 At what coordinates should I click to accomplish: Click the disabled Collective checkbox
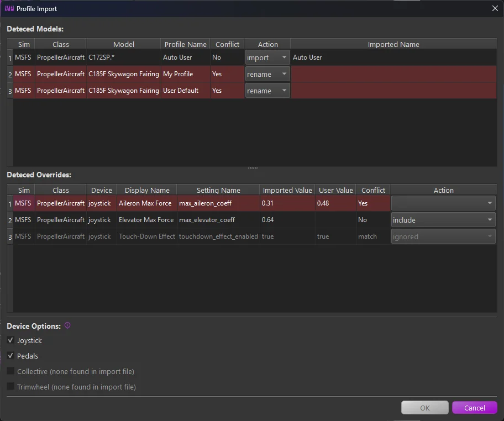pos(11,371)
